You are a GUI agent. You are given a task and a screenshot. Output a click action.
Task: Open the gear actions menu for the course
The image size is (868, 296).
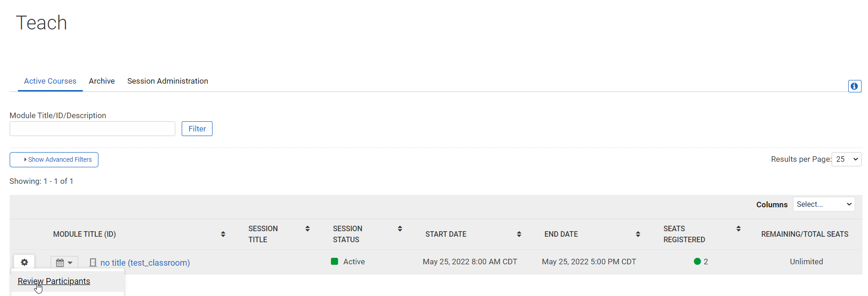coord(24,262)
